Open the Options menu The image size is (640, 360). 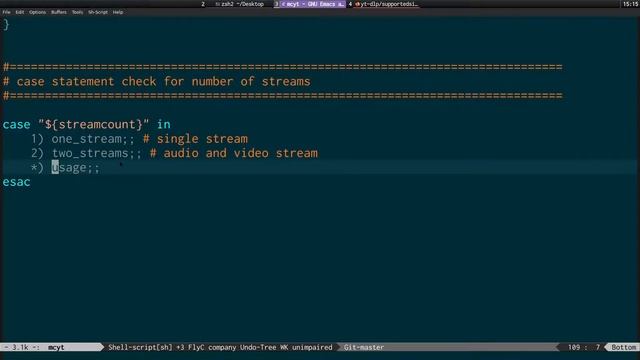click(38, 12)
